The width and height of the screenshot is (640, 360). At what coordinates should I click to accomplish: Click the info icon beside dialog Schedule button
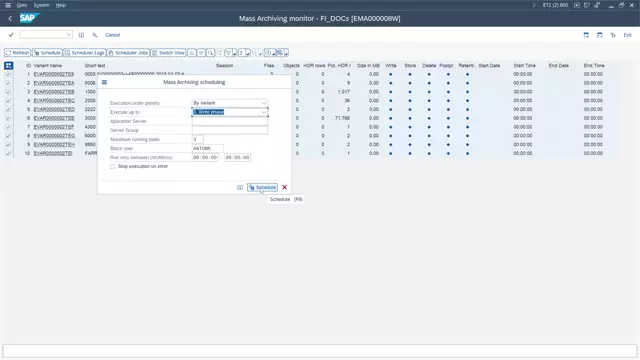tap(240, 187)
